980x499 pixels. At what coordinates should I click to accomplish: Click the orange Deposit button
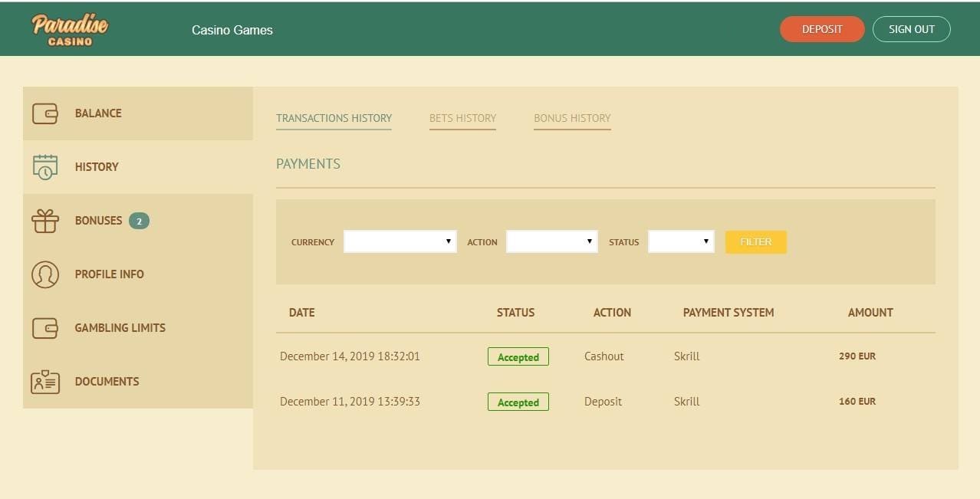822,29
